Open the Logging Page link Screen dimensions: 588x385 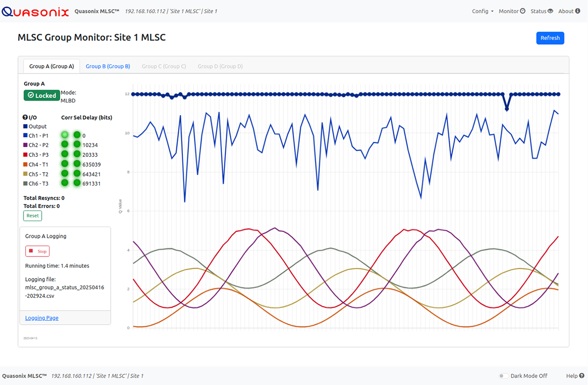point(42,318)
